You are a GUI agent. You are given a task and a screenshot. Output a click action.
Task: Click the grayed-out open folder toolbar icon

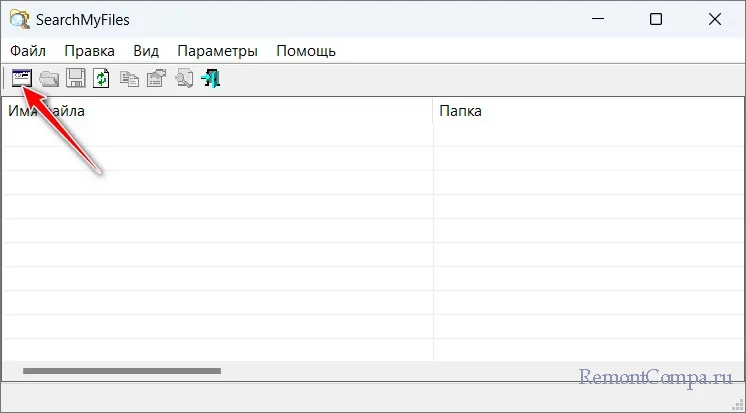[48, 78]
